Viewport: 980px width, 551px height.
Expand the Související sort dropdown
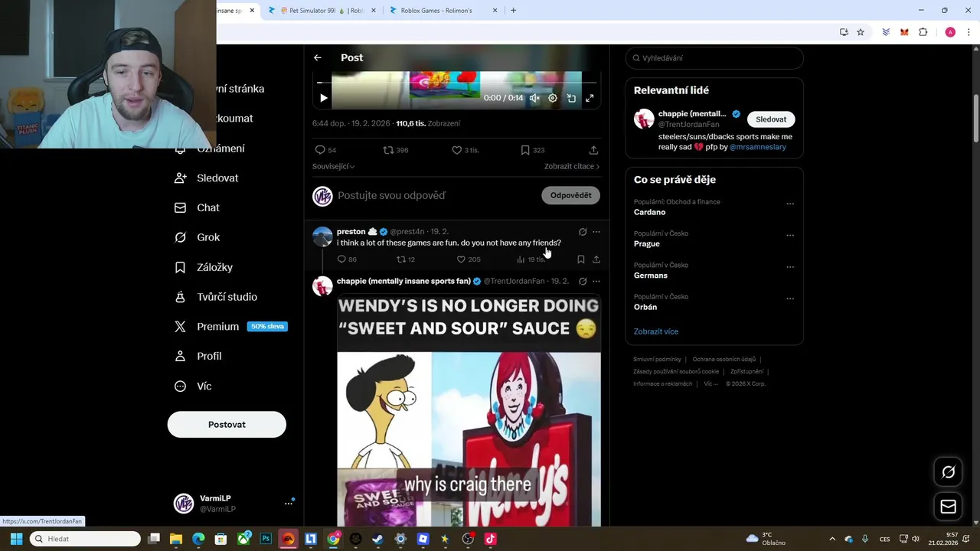tap(333, 166)
